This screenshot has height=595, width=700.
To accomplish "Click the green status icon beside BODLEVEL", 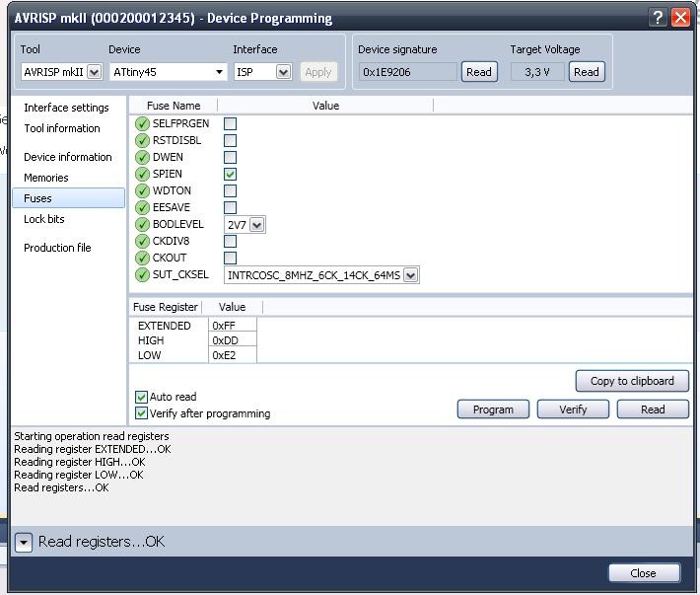I will (142, 224).
